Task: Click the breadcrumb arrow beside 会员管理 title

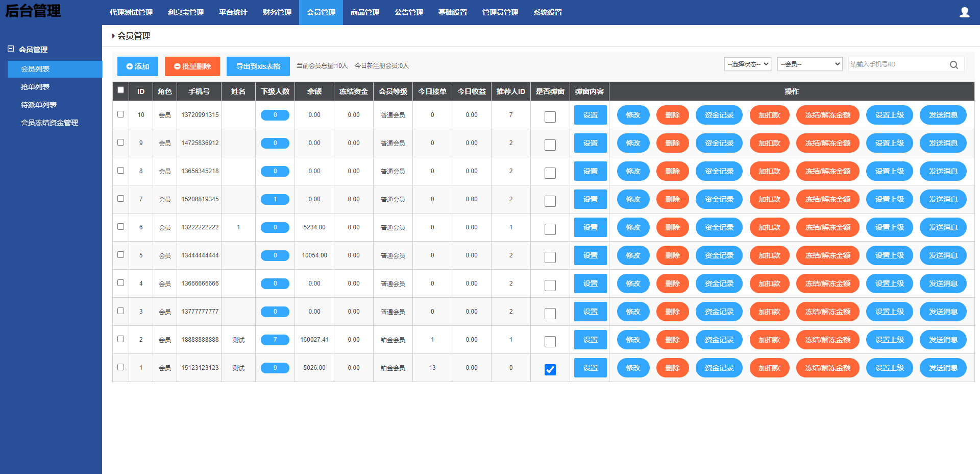Action: click(113, 36)
